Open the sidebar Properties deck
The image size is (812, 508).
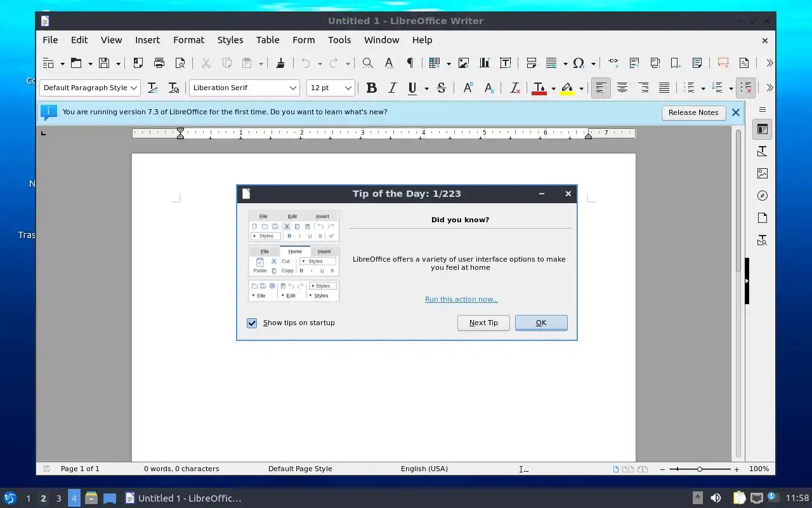tap(763, 130)
